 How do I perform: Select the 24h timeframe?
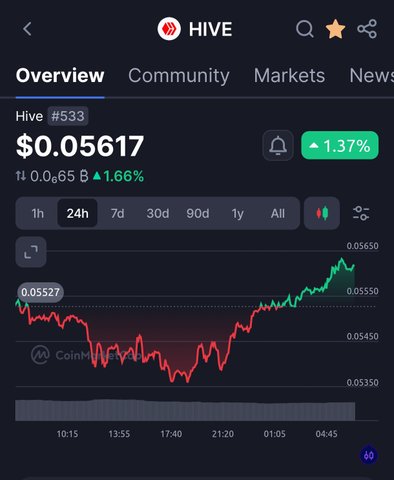77,213
